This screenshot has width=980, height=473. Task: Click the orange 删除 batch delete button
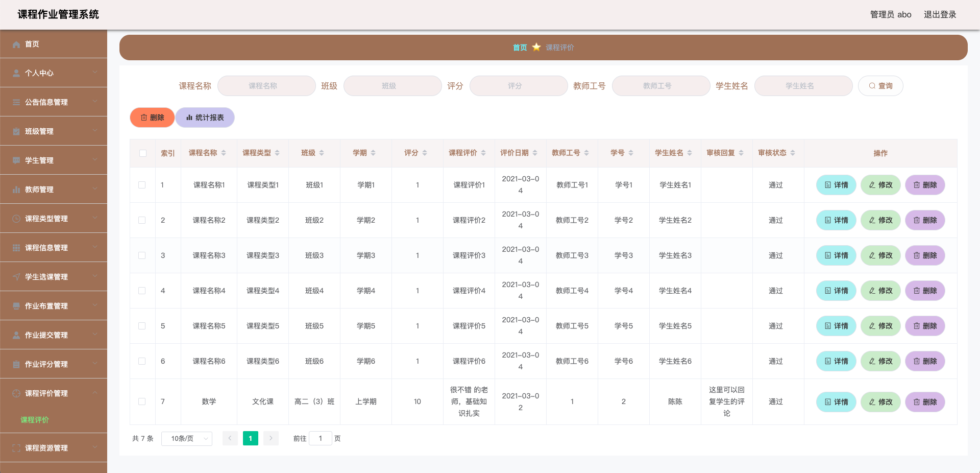(152, 117)
